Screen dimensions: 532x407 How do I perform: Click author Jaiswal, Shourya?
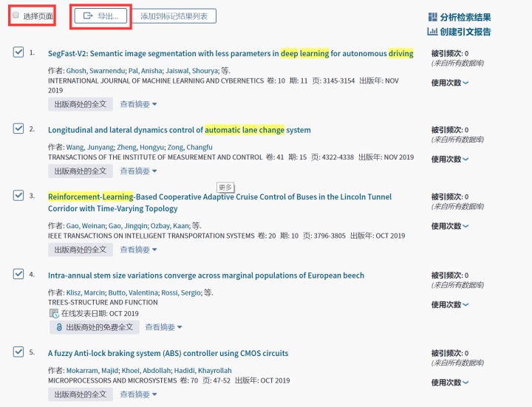point(191,71)
